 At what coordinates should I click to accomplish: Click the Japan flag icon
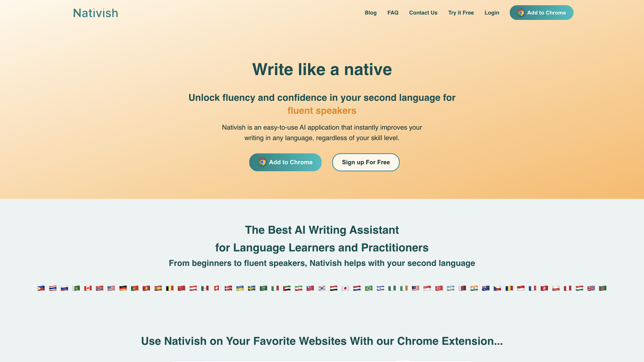tap(345, 288)
